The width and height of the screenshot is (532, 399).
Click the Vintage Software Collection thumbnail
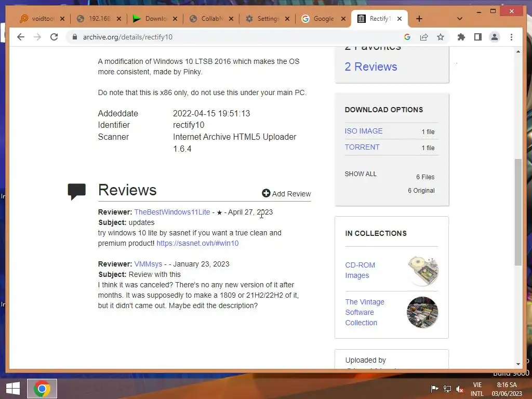pyautogui.click(x=422, y=312)
